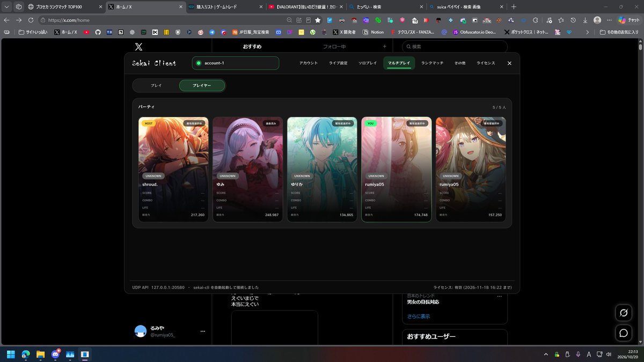Open more options for 男女の身長対応 trend
The image size is (644, 362).
coord(499,296)
